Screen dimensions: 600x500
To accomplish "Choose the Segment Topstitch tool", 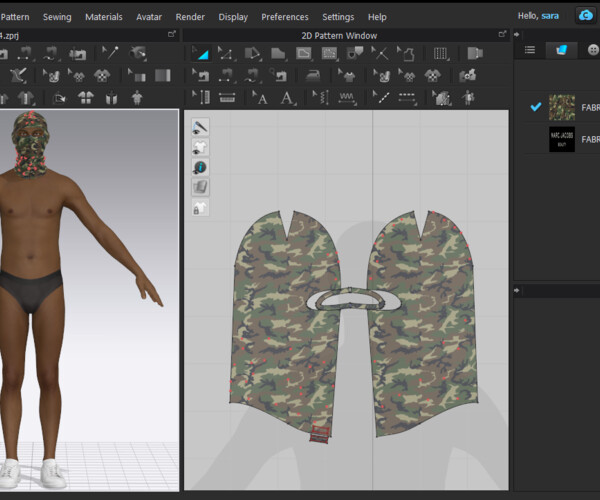I will pyautogui.click(x=407, y=97).
